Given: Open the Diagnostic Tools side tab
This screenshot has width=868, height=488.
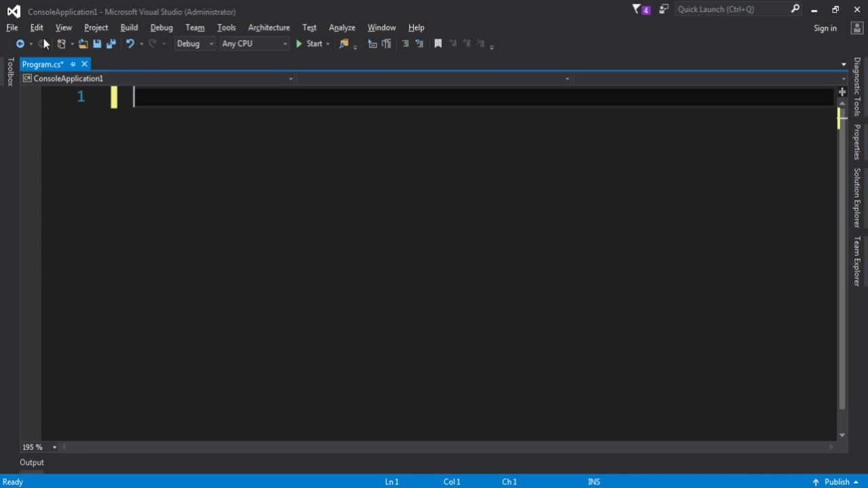Looking at the screenshot, I should (857, 87).
